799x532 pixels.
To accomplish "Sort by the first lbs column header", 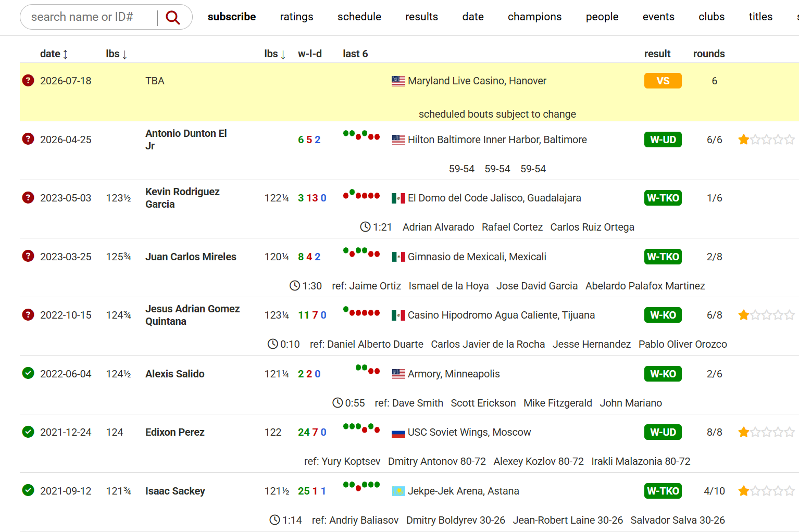I will tap(116, 54).
